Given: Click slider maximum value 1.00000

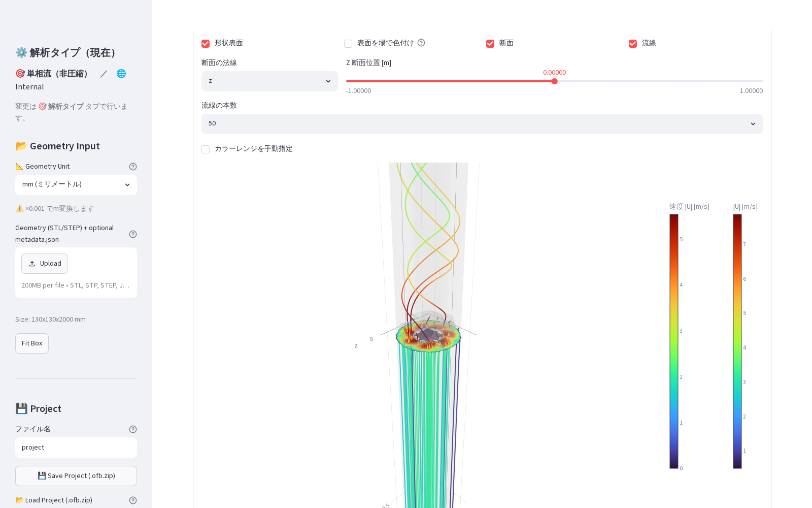Looking at the screenshot, I should point(751,91).
